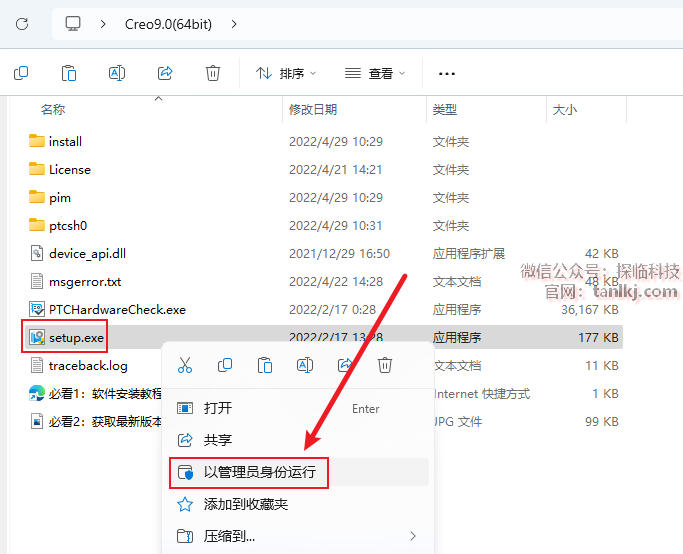Click 99 KB size value
The image size is (683, 554).
tap(602, 422)
